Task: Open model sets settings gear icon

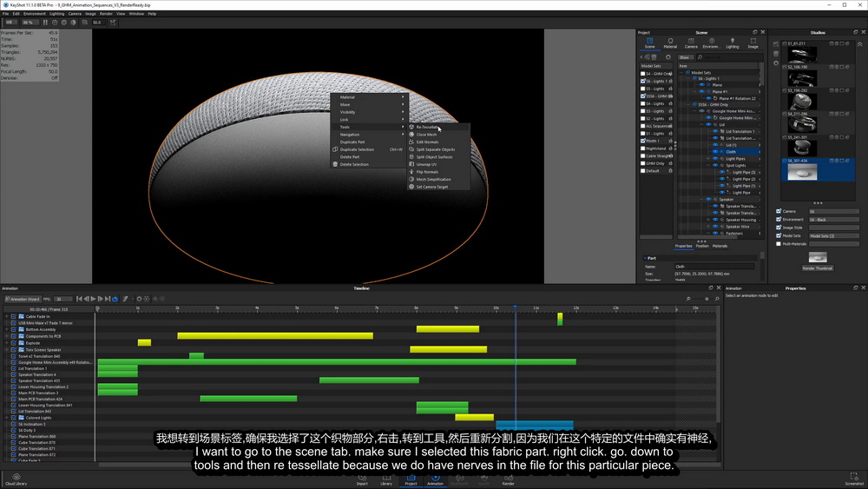Action: pos(668,57)
